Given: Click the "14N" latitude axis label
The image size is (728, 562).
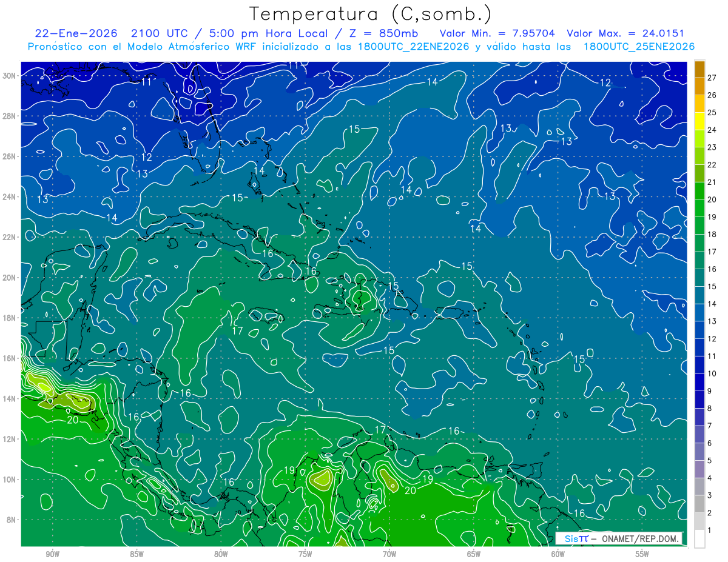Looking at the screenshot, I should 10,399.
